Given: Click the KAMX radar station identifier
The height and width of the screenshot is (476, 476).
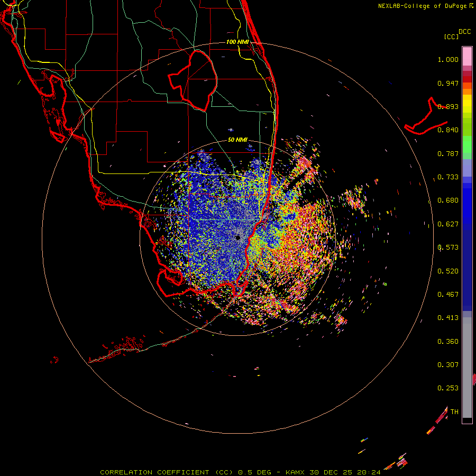Looking at the screenshot, I should (296, 472).
